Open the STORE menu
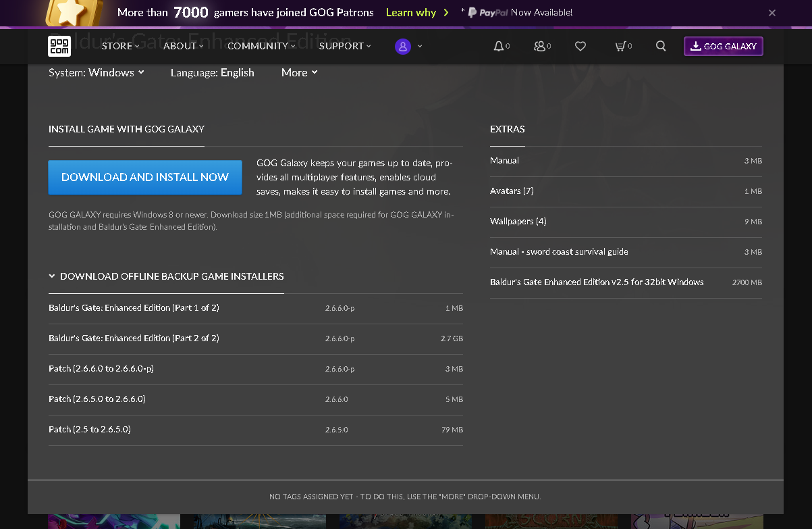This screenshot has width=812, height=529. click(x=120, y=46)
